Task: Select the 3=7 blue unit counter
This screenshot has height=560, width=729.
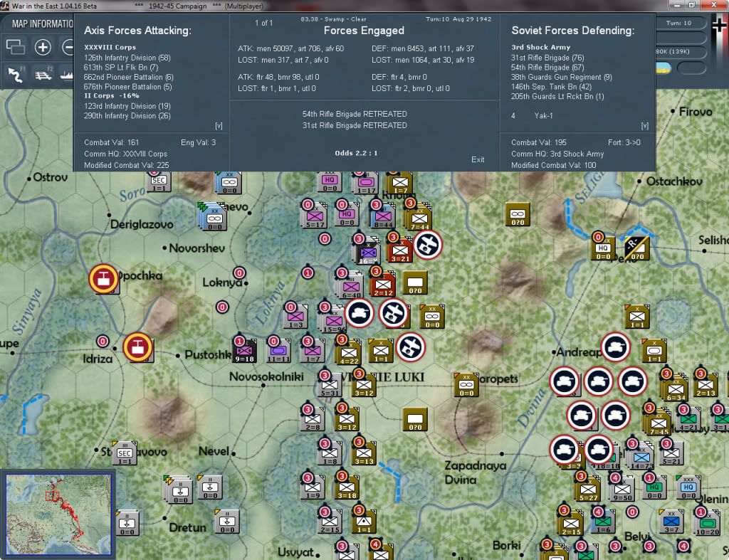Action: [671, 522]
